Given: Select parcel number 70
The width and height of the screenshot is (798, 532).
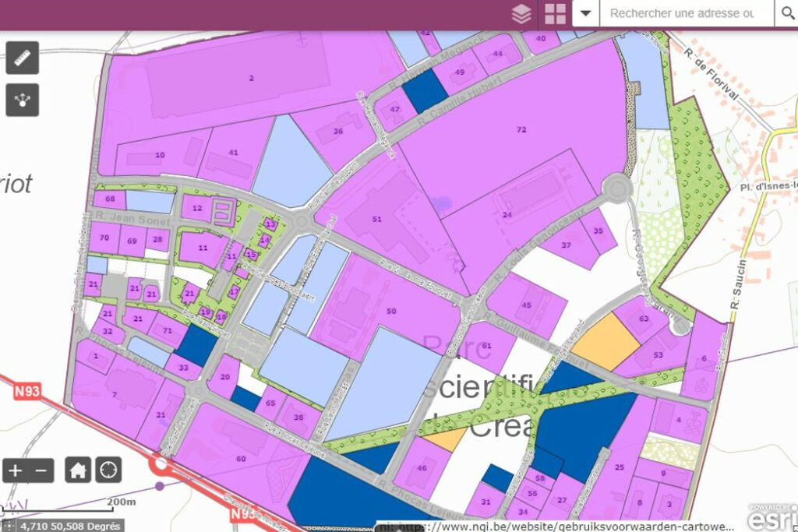Looking at the screenshot, I should pos(104,238).
